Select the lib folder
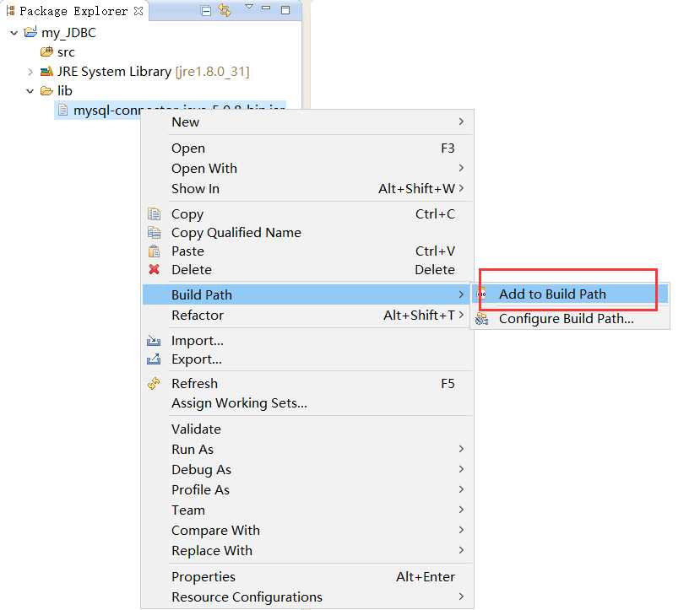 [65, 91]
